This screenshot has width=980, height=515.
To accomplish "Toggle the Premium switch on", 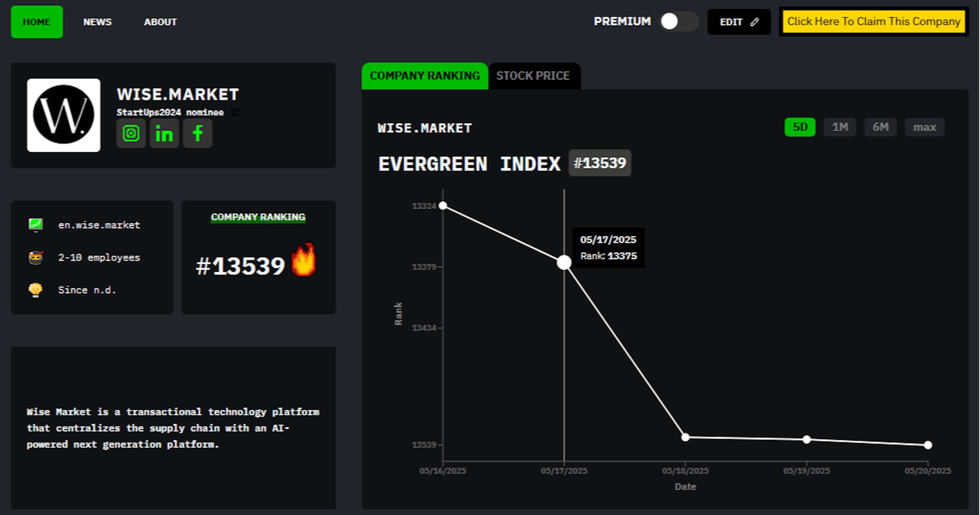I will 679,21.
